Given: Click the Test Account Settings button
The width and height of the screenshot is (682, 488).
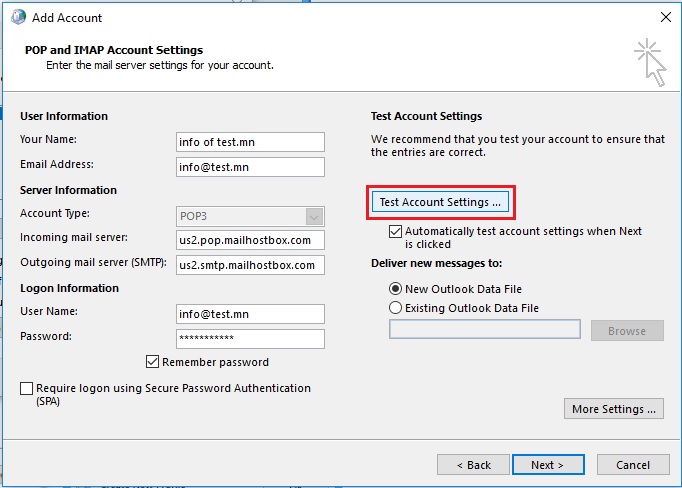Looking at the screenshot, I should 440,202.
